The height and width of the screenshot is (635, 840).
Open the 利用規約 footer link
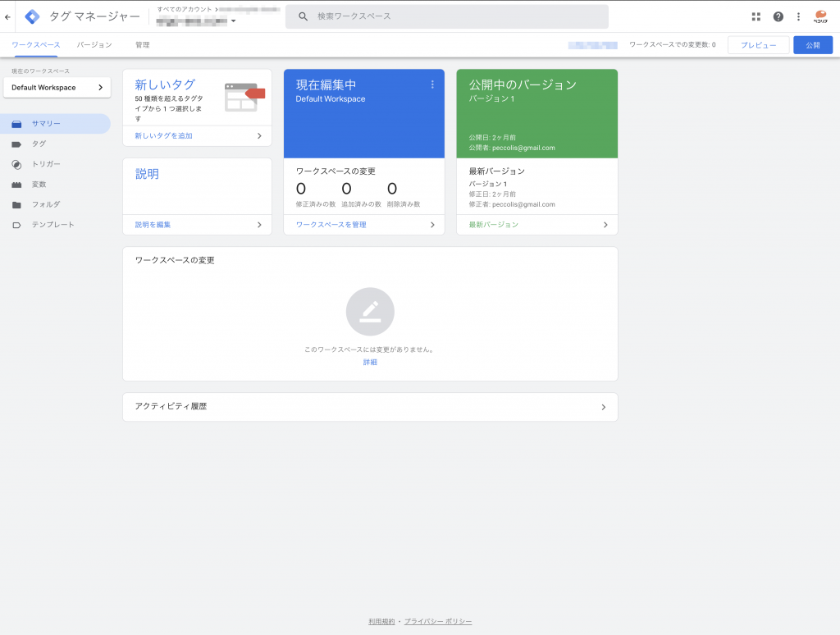tap(381, 622)
